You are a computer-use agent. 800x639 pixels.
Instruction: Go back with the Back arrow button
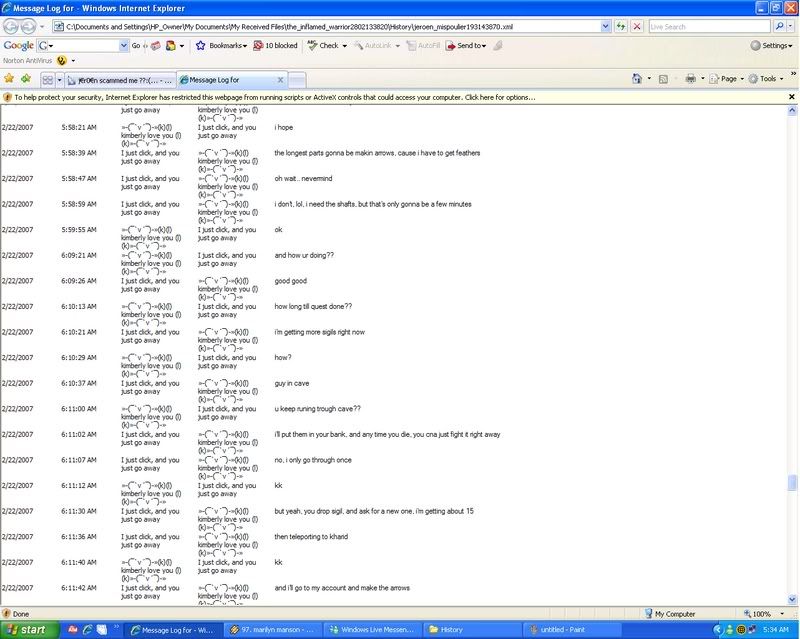click(x=10, y=26)
